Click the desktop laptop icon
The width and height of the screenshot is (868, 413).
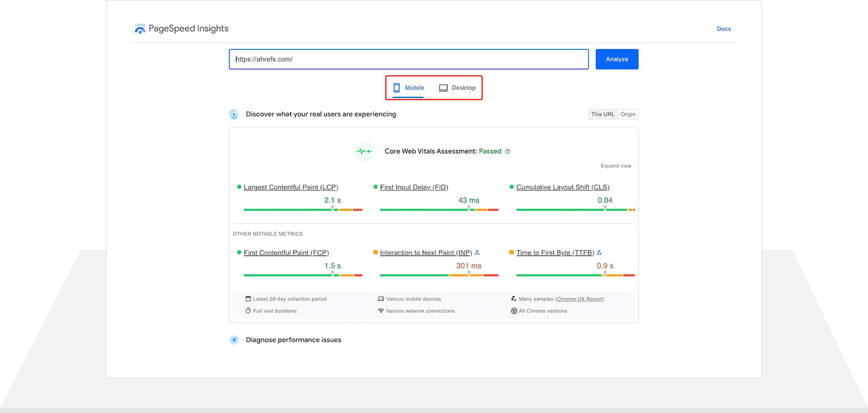443,88
